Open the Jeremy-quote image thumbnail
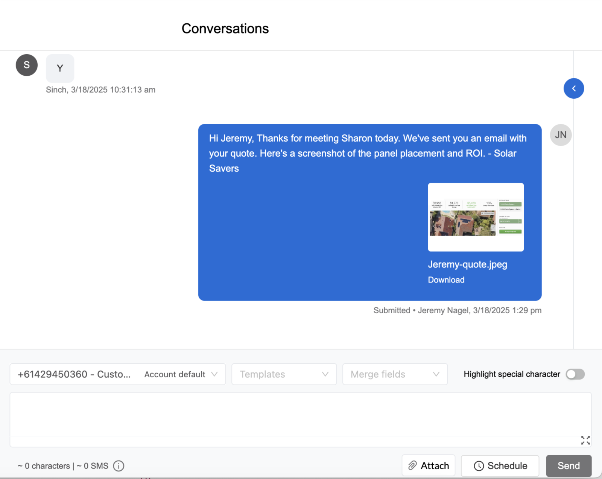Image resolution: width=602 pixels, height=479 pixels. pyautogui.click(x=475, y=217)
